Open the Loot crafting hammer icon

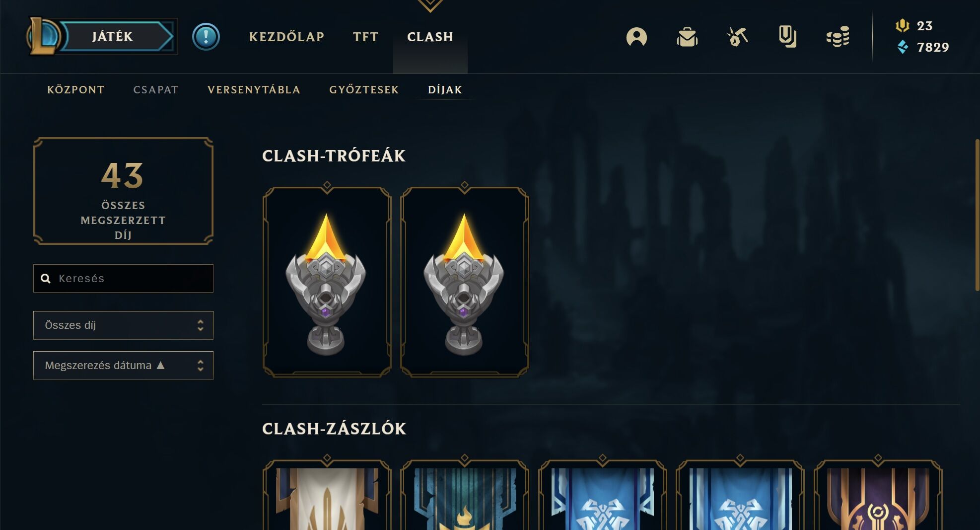[737, 37]
